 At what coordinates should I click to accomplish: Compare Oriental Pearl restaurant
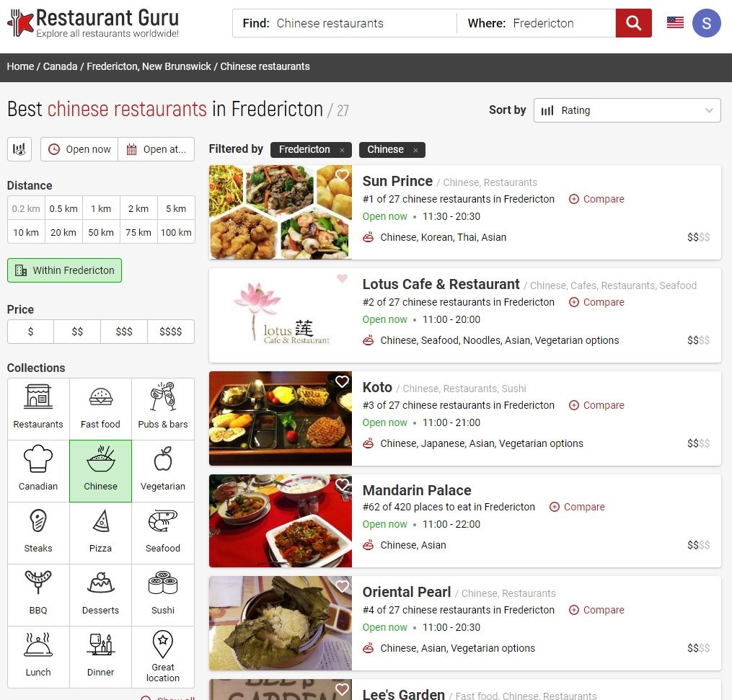point(596,610)
